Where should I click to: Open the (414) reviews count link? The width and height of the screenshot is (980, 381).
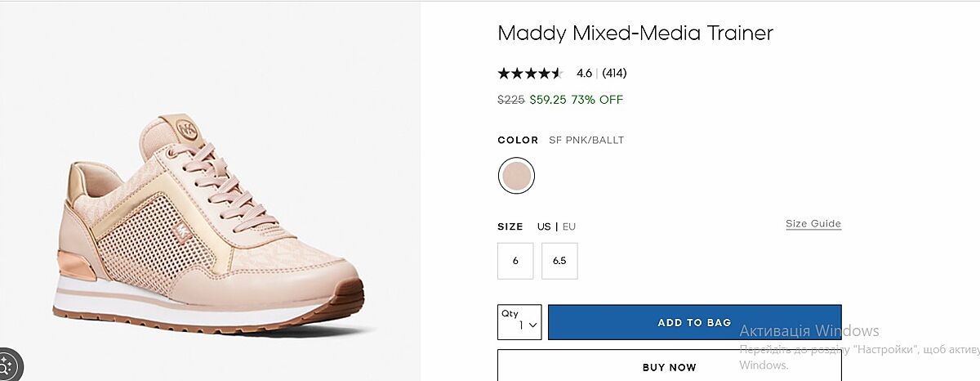(614, 74)
